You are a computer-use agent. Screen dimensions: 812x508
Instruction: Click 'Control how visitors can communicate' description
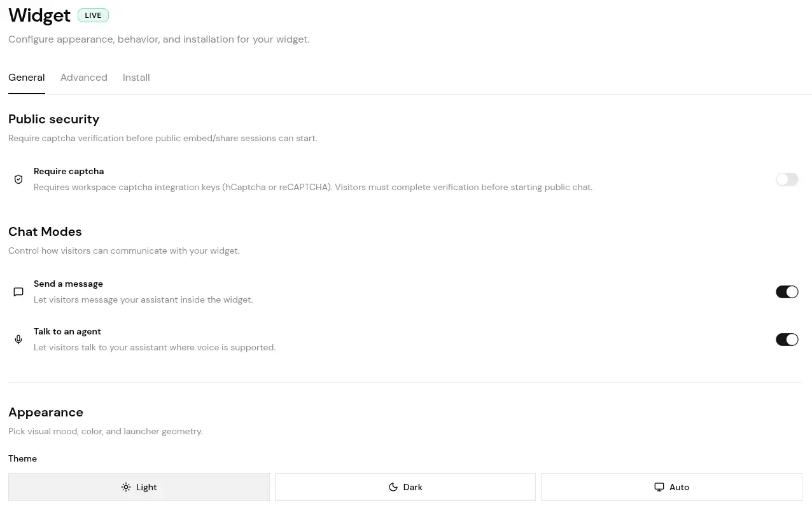click(x=124, y=251)
